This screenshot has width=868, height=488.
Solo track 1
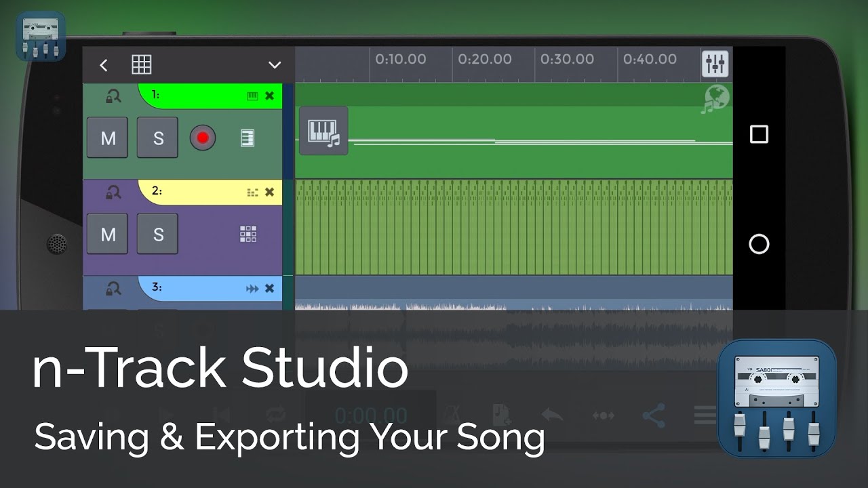[158, 138]
